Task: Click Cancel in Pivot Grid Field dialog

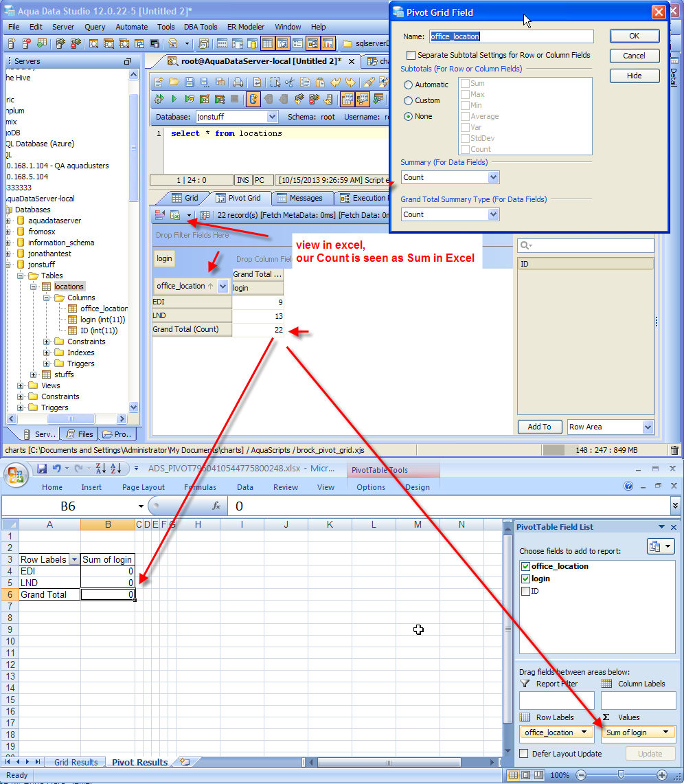Action: pos(634,56)
